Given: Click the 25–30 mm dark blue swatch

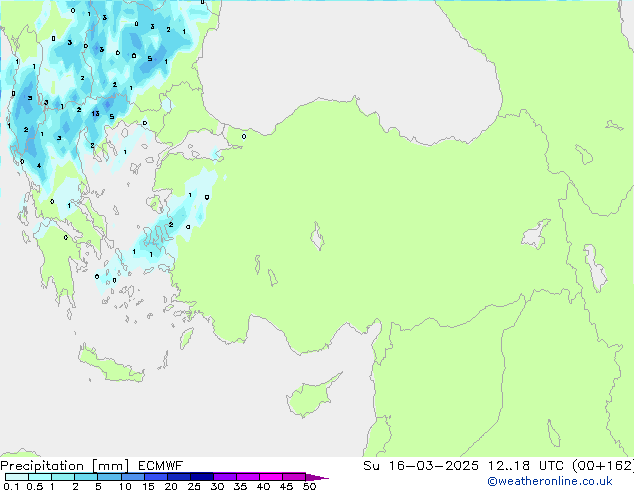Looking at the screenshot, I should coord(201,477).
